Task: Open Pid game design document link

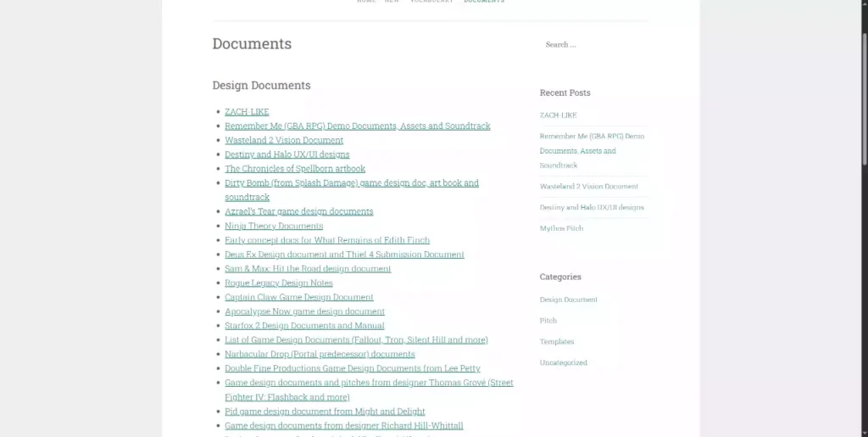Action: (x=325, y=411)
